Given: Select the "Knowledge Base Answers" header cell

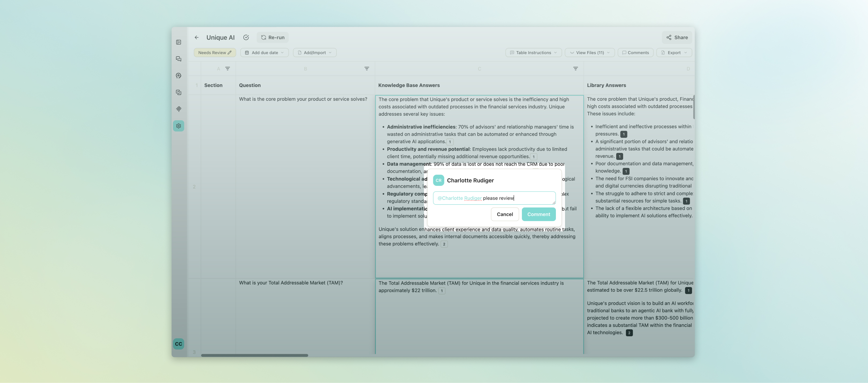Looking at the screenshot, I should point(479,85).
